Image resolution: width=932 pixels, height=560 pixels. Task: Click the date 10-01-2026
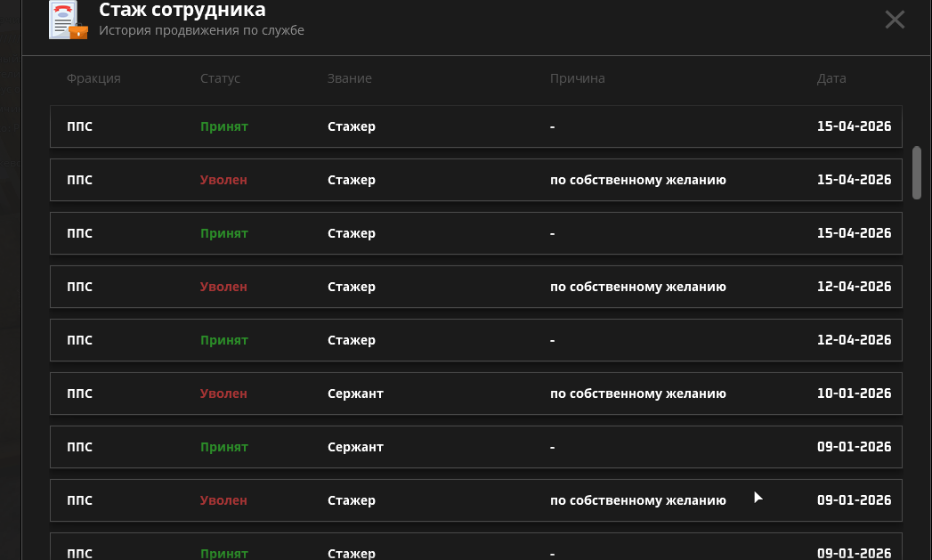click(854, 394)
